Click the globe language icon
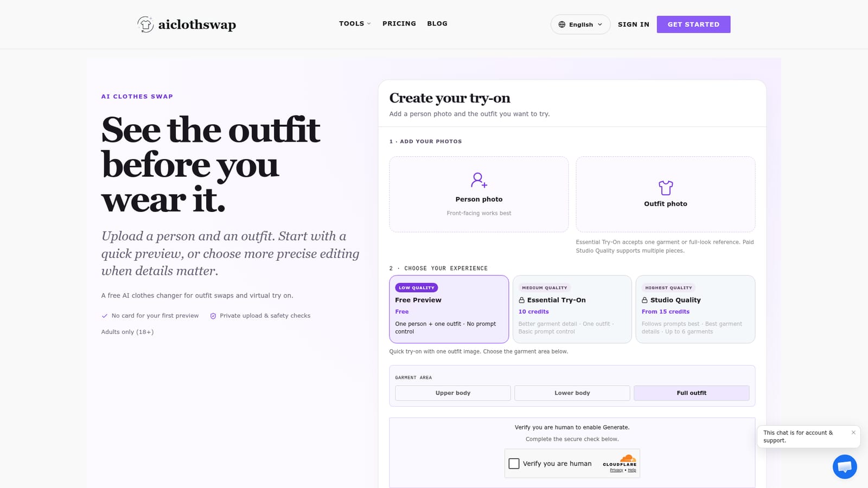868x488 pixels. [x=562, y=24]
